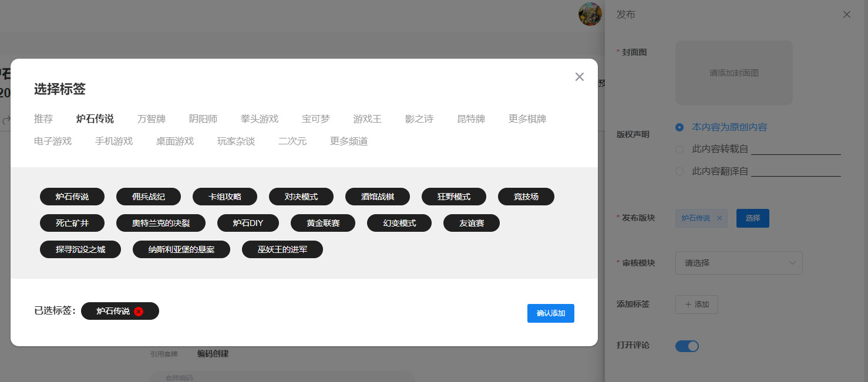Select the 二次元 tab
This screenshot has width=868, height=382.
pyautogui.click(x=292, y=141)
